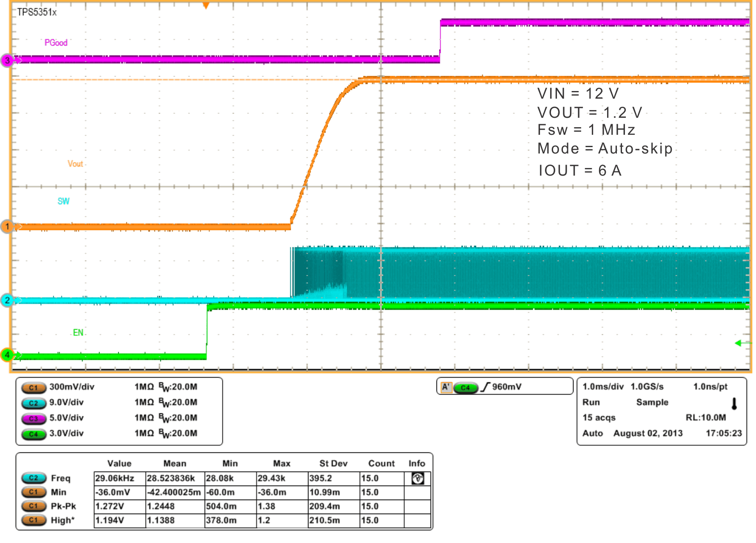The width and height of the screenshot is (756, 543).
Task: Open the Sample acquisition mode selector
Action: (x=652, y=402)
